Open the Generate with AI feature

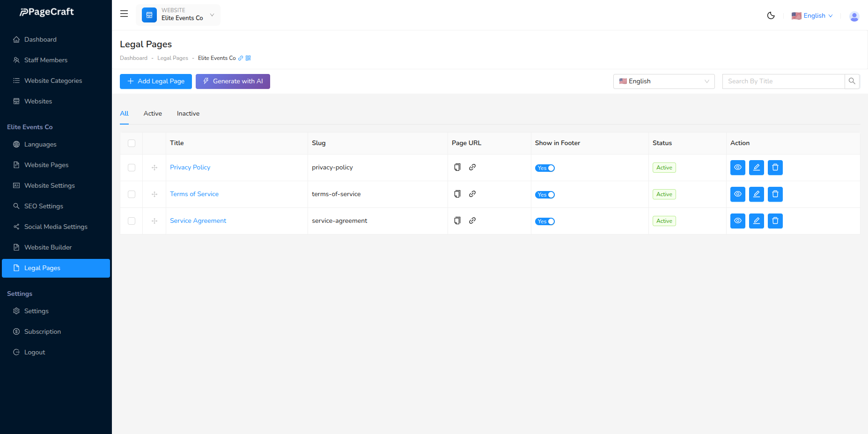tap(233, 81)
